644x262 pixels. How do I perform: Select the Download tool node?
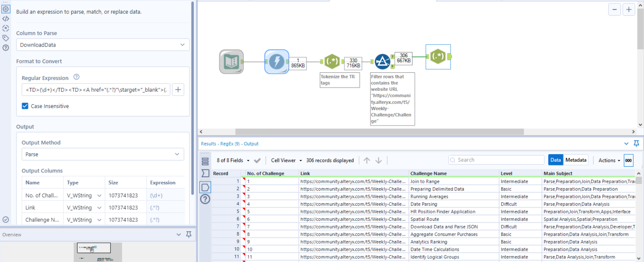tap(276, 62)
